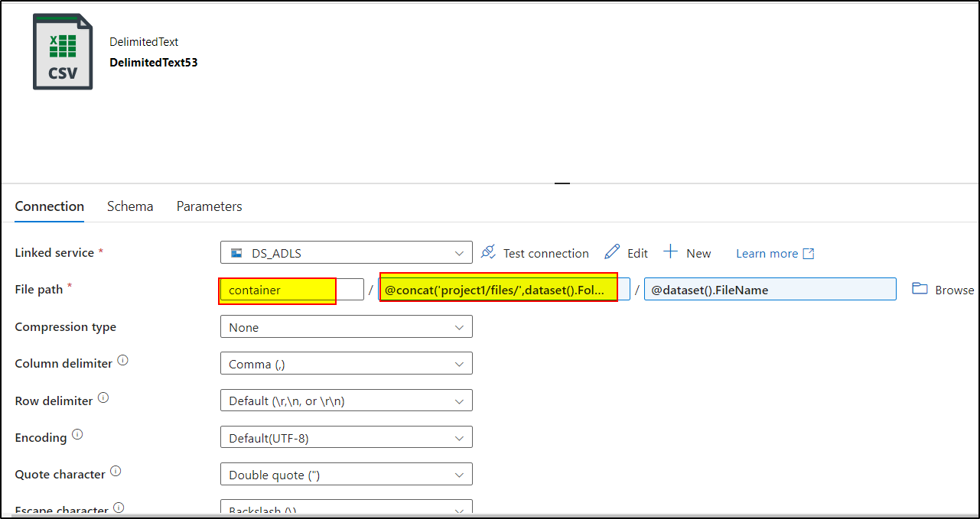Open the Encoding dropdown
This screenshot has height=519, width=980.
click(x=460, y=436)
